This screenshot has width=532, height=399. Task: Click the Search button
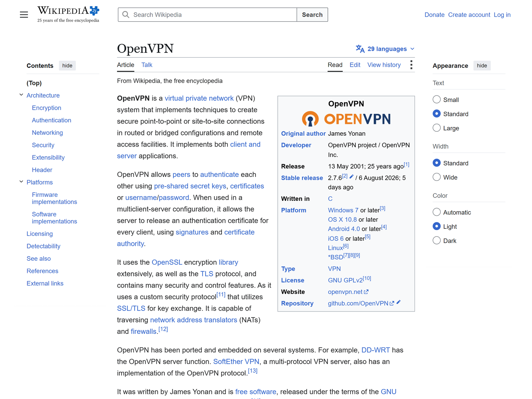[x=312, y=15]
